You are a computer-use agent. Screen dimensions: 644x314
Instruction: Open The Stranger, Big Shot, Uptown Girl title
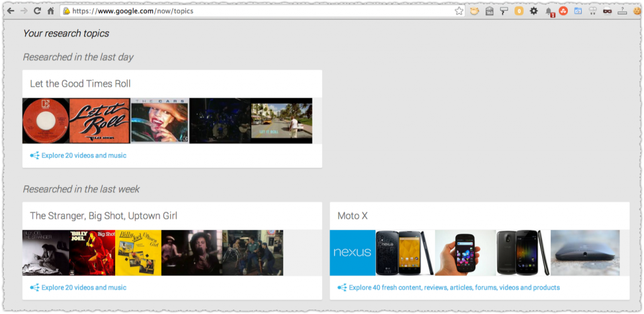[104, 215]
